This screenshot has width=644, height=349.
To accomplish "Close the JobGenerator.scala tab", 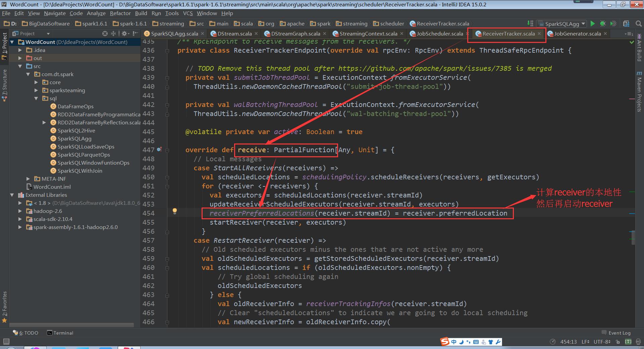I will tap(605, 34).
